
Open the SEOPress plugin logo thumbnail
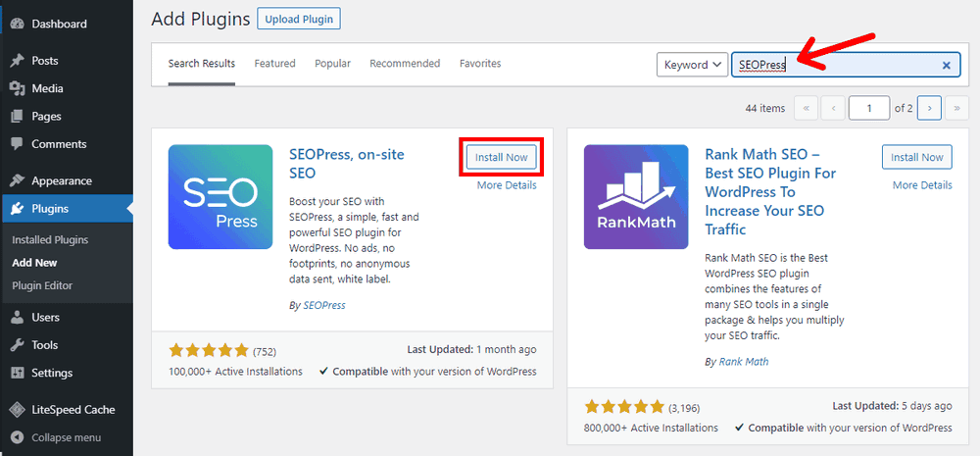pos(220,197)
